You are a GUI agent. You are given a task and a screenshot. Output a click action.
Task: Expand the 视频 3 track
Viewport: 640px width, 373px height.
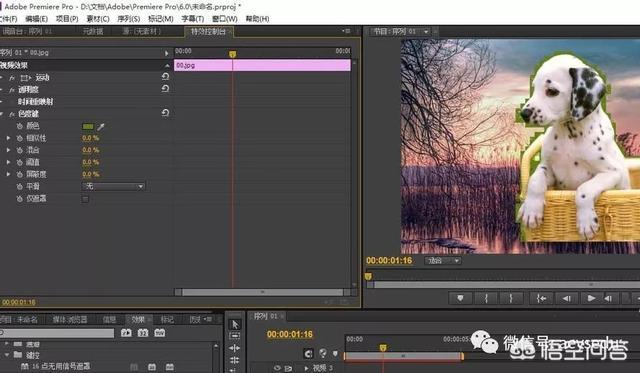306,368
